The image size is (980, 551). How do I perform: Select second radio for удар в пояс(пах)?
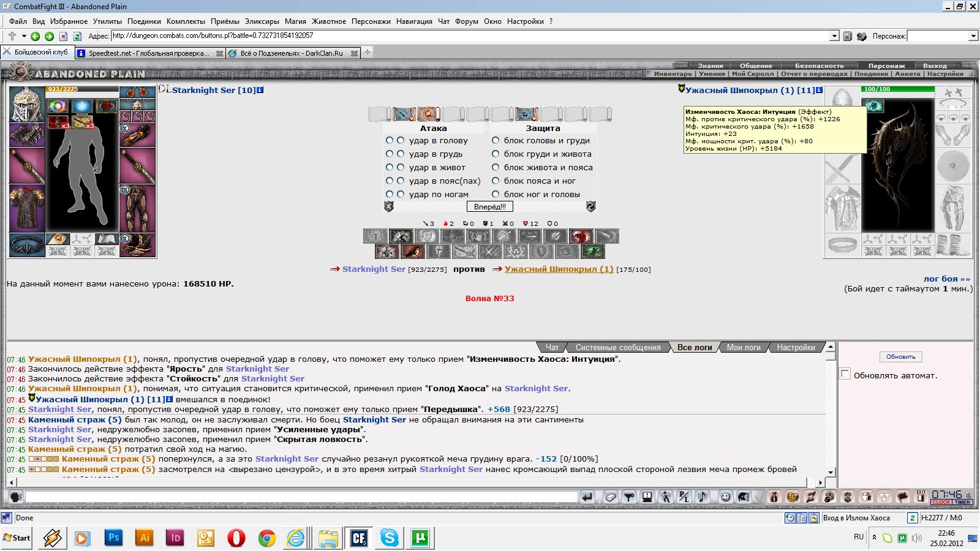pyautogui.click(x=401, y=181)
